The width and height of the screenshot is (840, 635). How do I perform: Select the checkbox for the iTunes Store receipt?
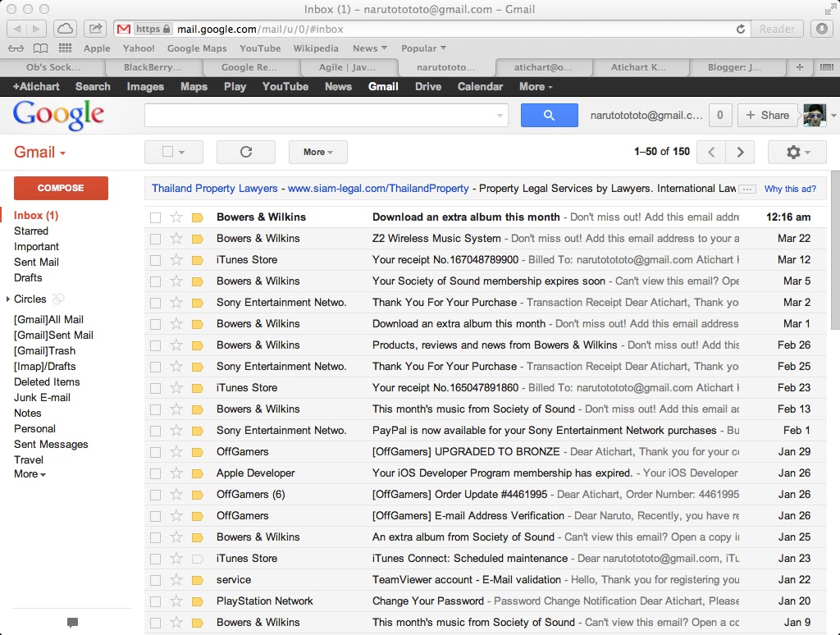click(155, 260)
